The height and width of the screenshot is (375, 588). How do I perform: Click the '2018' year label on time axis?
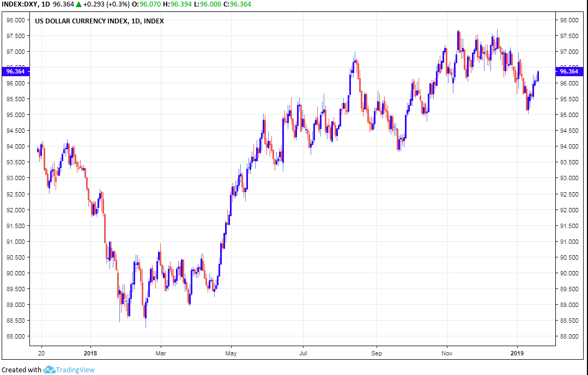[x=90, y=352]
